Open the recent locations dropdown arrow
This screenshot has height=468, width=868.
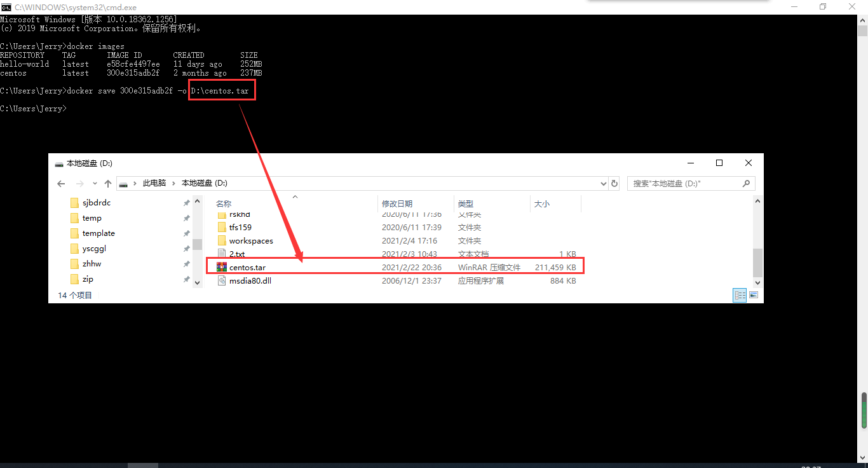pos(95,183)
